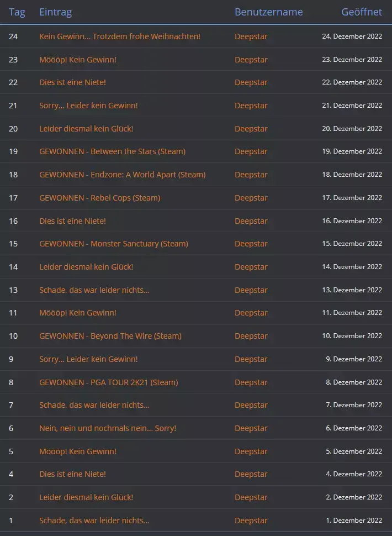Sort table by Tag column header
392x536 pixels.
pyautogui.click(x=17, y=12)
